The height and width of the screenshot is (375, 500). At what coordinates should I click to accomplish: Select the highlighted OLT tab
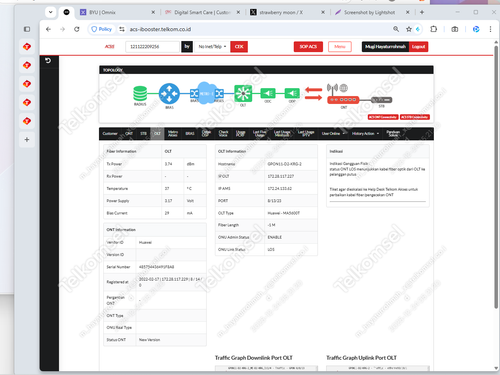[157, 134]
